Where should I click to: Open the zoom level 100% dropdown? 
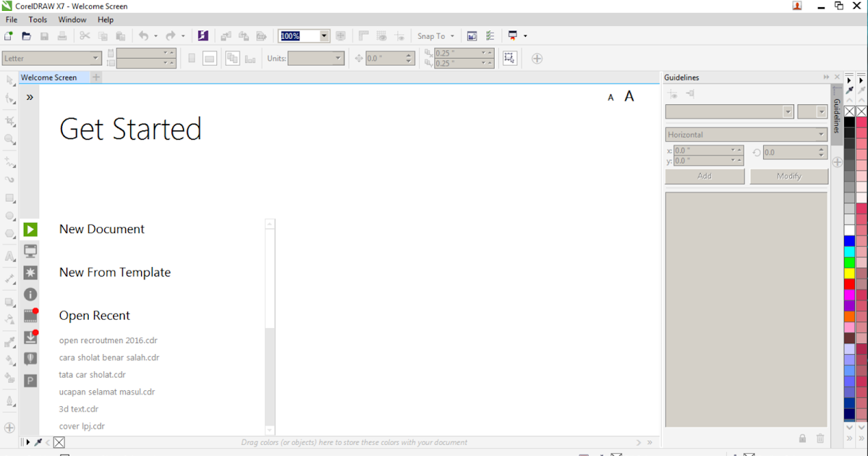[x=324, y=35]
